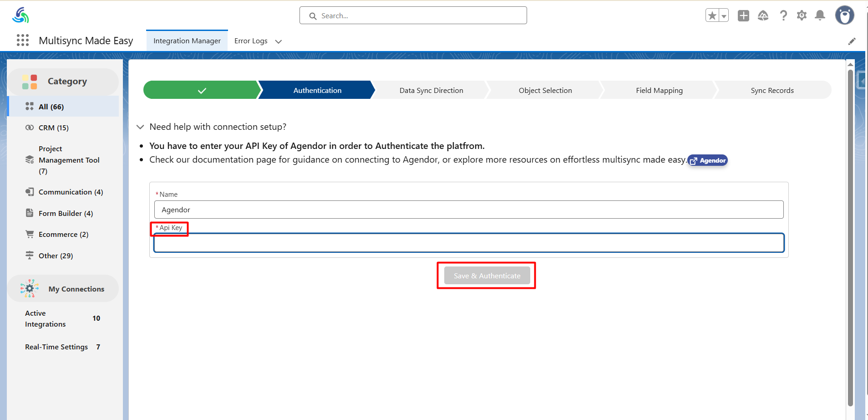View notifications bell

tap(820, 15)
